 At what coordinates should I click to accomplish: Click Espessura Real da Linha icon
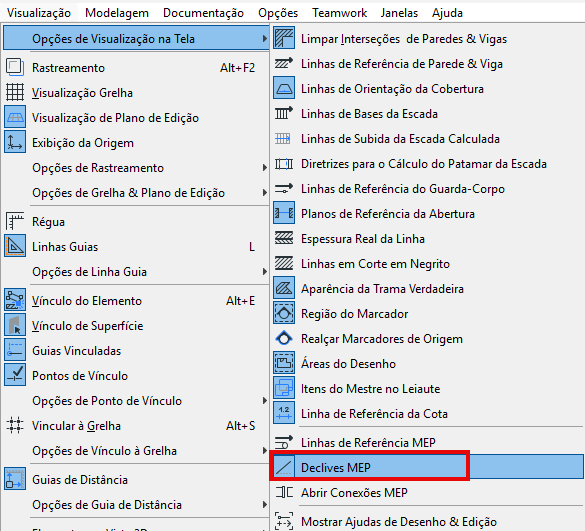click(x=284, y=239)
